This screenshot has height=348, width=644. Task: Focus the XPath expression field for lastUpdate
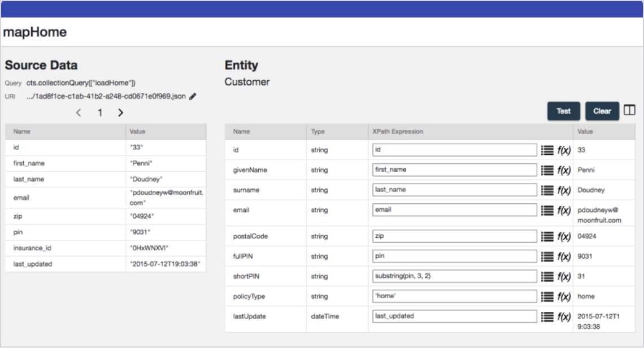click(454, 316)
